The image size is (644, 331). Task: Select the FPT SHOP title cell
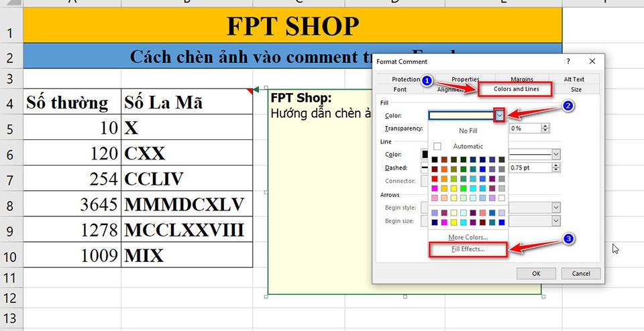[x=292, y=25]
